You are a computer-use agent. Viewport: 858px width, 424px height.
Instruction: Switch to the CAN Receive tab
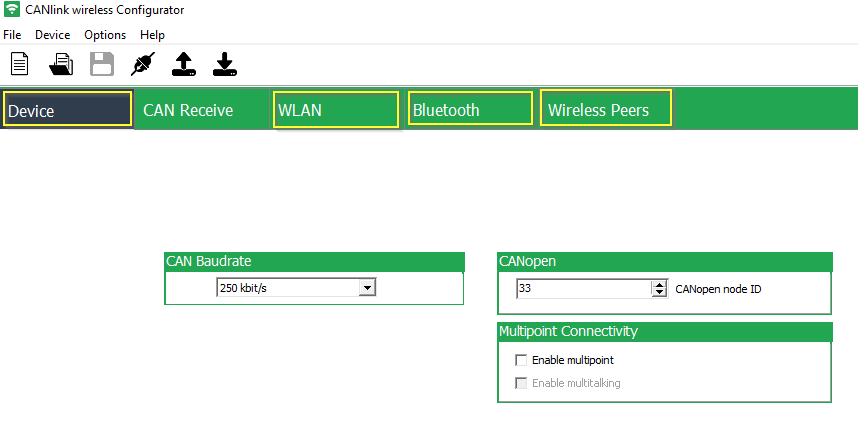[x=202, y=109]
